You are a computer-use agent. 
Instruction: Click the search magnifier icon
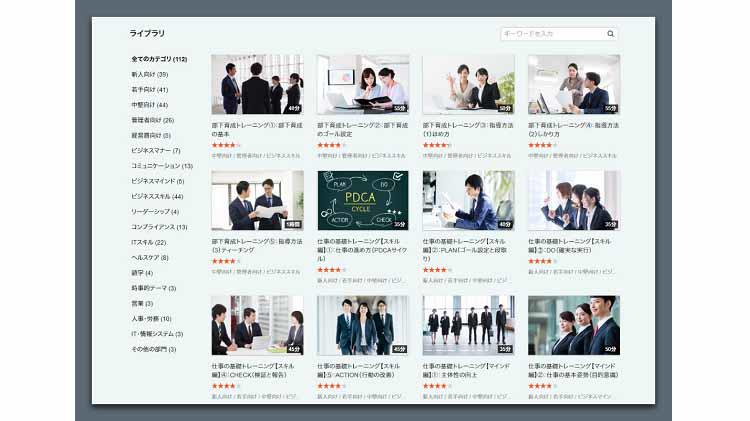click(x=610, y=34)
